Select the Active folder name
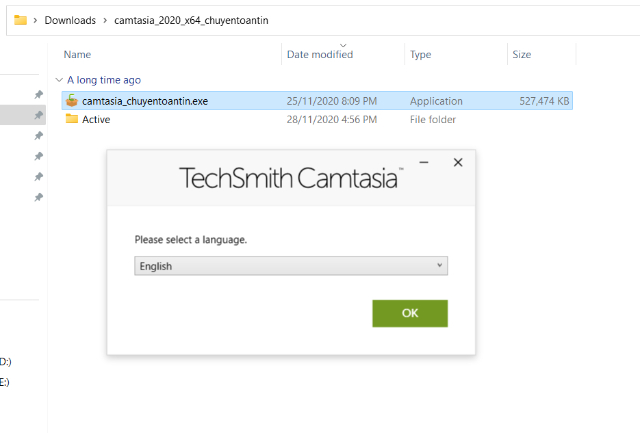This screenshot has height=433, width=640. (x=96, y=120)
